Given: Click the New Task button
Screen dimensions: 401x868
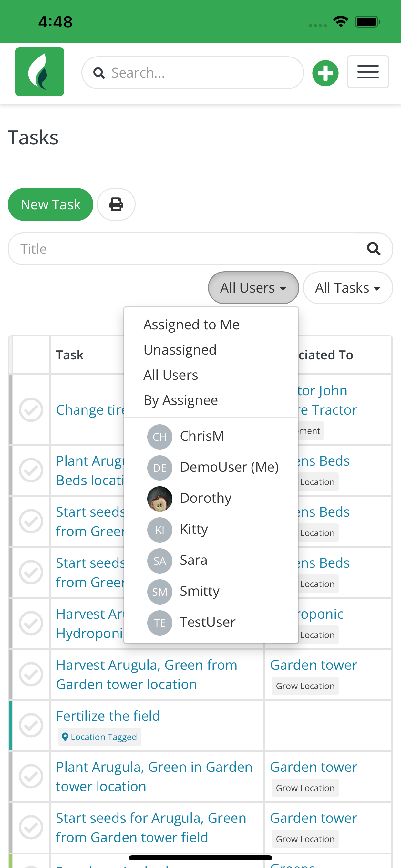Looking at the screenshot, I should pos(51,204).
